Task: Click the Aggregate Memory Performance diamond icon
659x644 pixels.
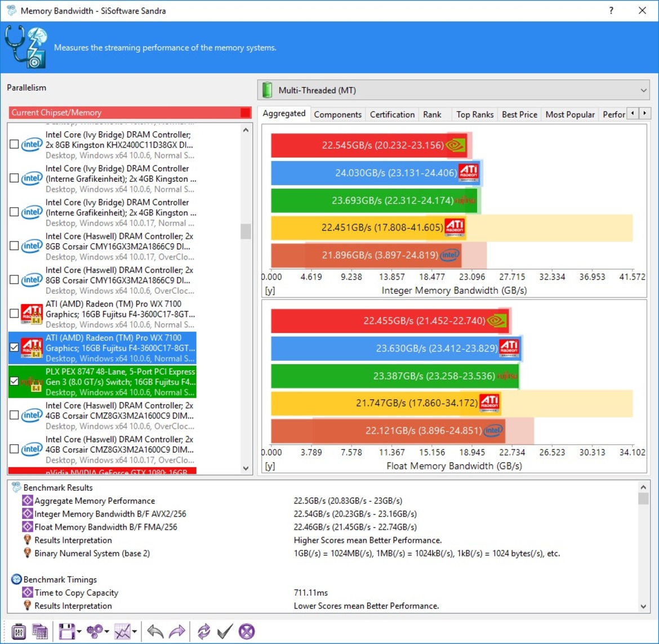Action: (28, 500)
